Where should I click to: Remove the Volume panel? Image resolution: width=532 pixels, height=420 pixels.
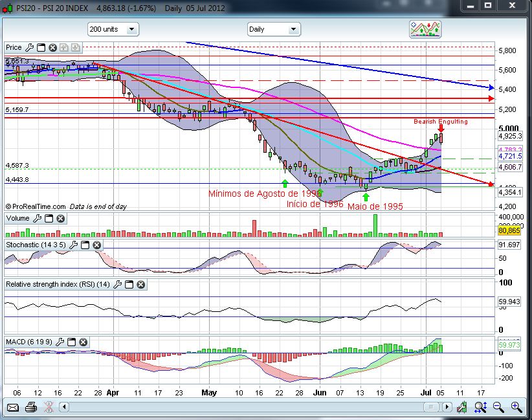(x=60, y=219)
